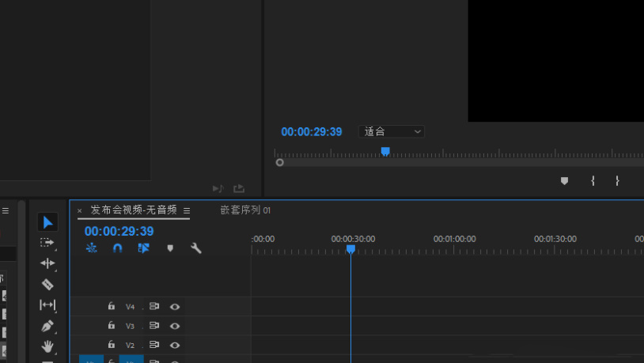Toggle lock on track V3
This screenshot has height=363, width=644.
112,326
